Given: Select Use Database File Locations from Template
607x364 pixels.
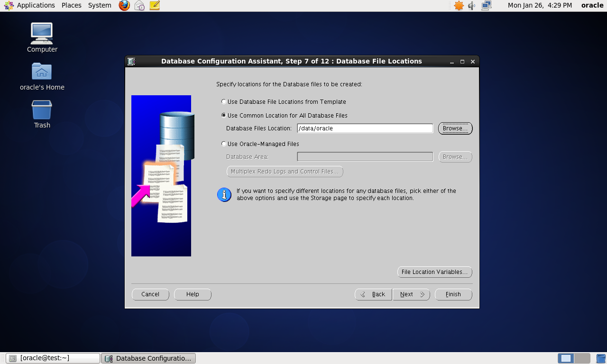Looking at the screenshot, I should (284, 102).
